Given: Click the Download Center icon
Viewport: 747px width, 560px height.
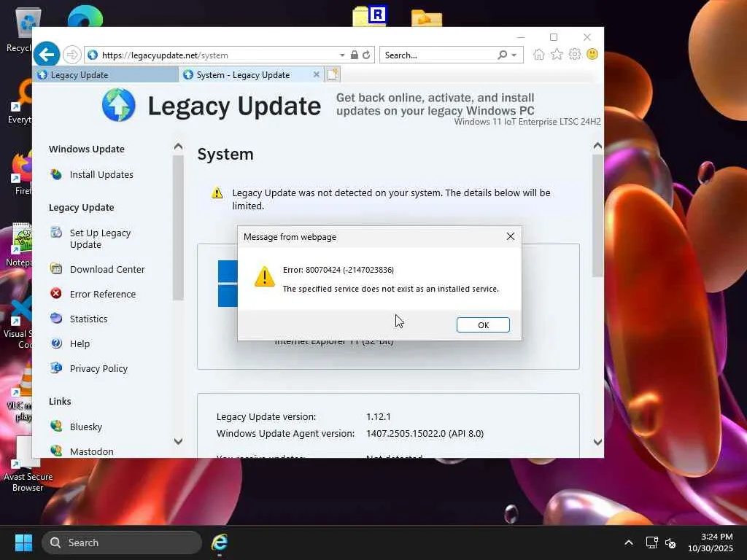Looking at the screenshot, I should pyautogui.click(x=56, y=268).
